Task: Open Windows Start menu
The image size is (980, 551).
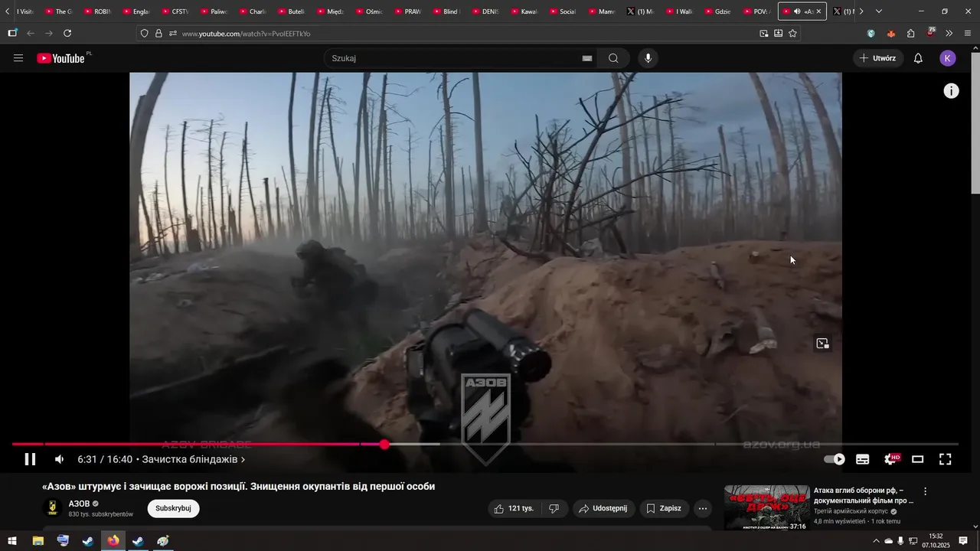Action: (12, 541)
